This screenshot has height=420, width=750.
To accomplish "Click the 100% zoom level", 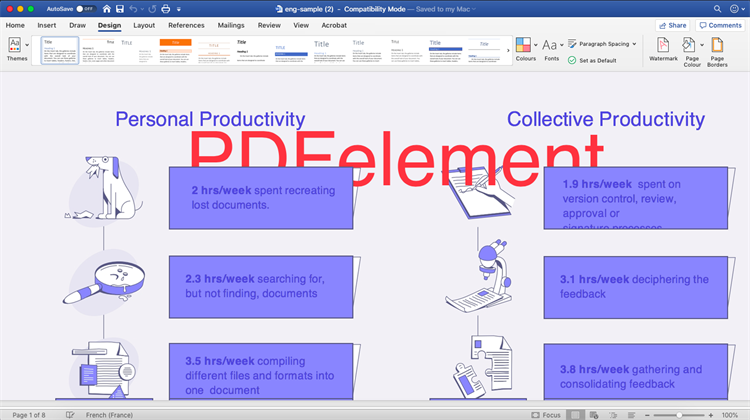I will [x=729, y=415].
